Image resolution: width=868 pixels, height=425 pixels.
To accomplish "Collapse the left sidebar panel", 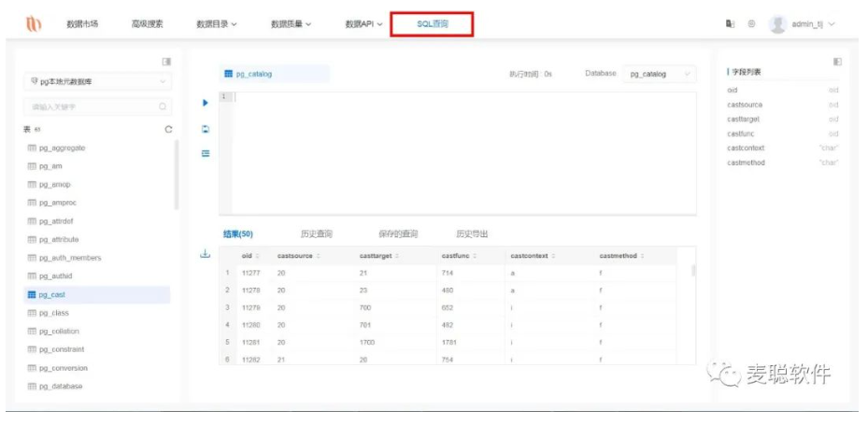I will tap(166, 62).
